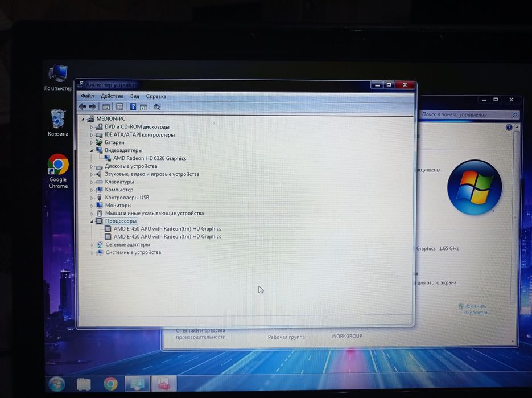Screen dimensions: 532x398
Task: Open the Справка menu
Action: 156,96
